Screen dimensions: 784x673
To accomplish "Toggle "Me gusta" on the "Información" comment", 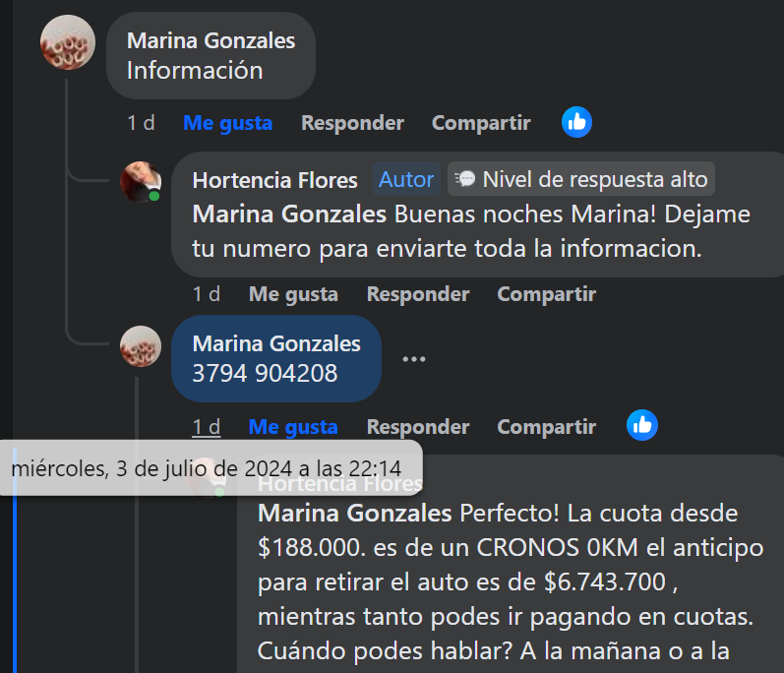I will [227, 123].
